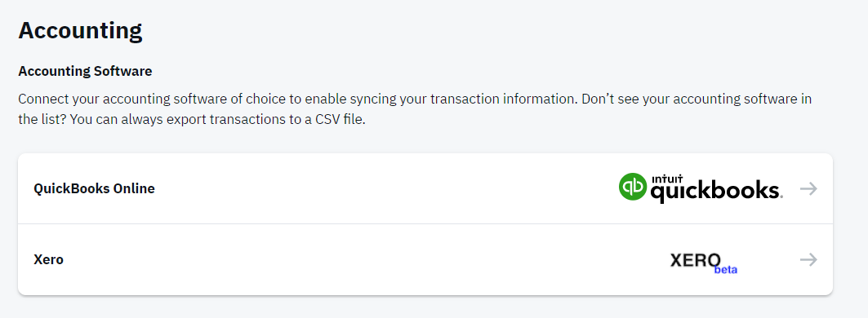Click the Accounting page heading
The image size is (868, 318).
tap(80, 30)
